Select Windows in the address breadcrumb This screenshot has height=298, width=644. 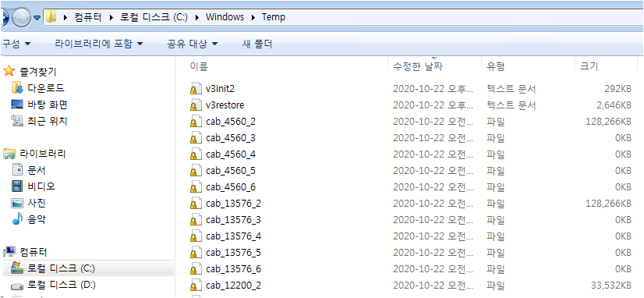[x=225, y=17]
